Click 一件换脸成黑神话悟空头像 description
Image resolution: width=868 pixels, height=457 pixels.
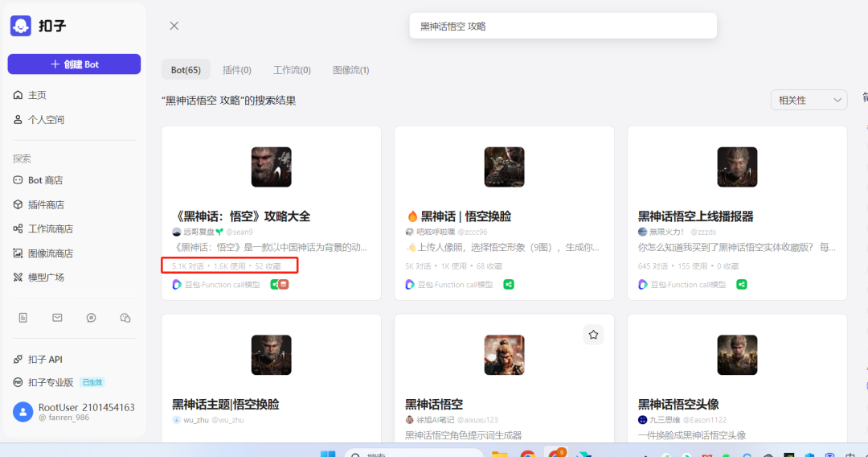click(x=692, y=435)
